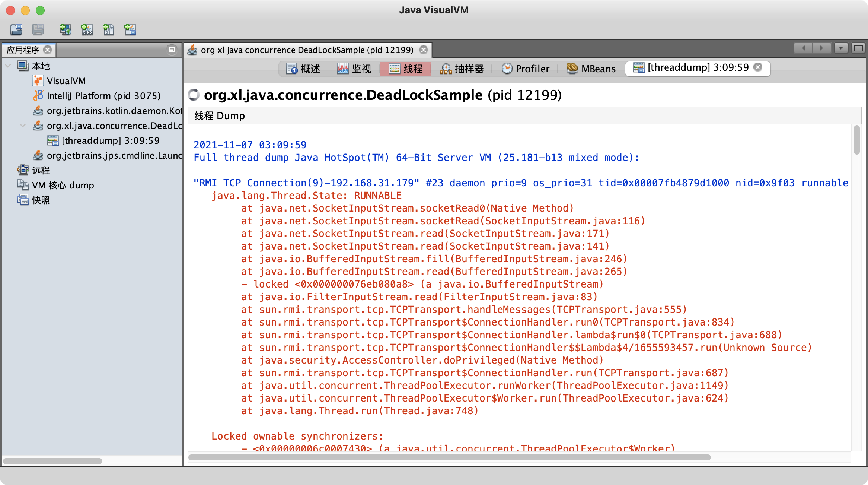Viewport: 868px width, 485px height.
Task: Click the Load snapshot toolbar icon
Action: click(16, 29)
